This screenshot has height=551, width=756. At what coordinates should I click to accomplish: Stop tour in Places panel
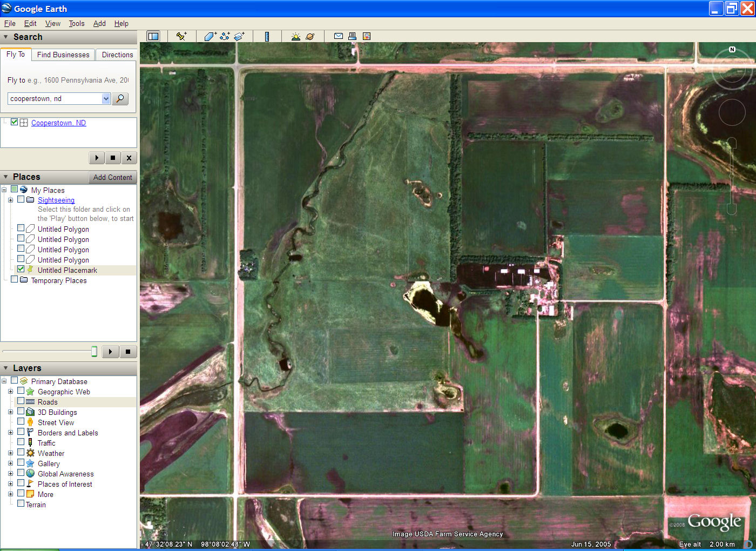coord(128,352)
